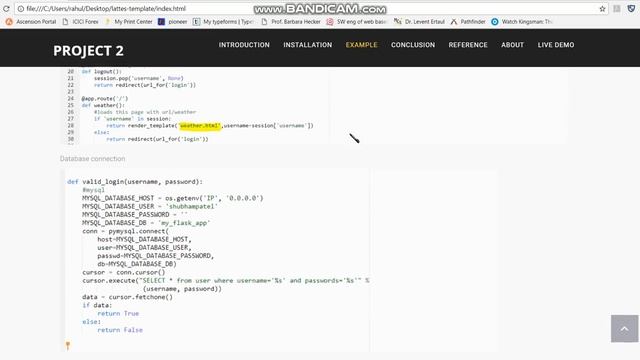Click the MYSQL_DATABASE_USER assignment line

pos(150,207)
